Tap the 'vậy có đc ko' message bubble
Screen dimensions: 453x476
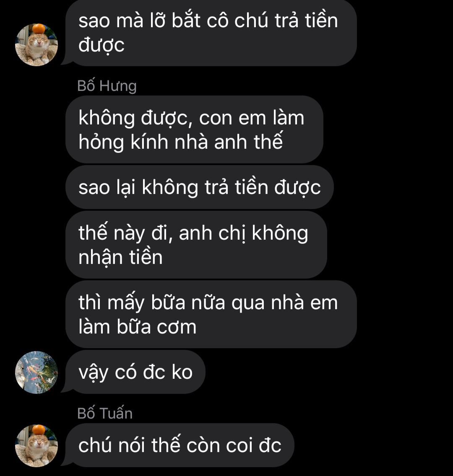[x=135, y=372]
